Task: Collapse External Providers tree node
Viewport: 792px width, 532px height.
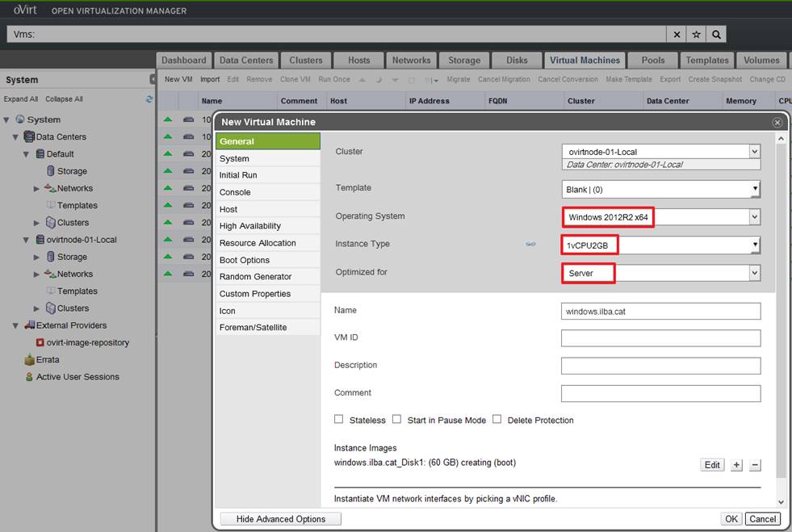Action: [x=15, y=326]
